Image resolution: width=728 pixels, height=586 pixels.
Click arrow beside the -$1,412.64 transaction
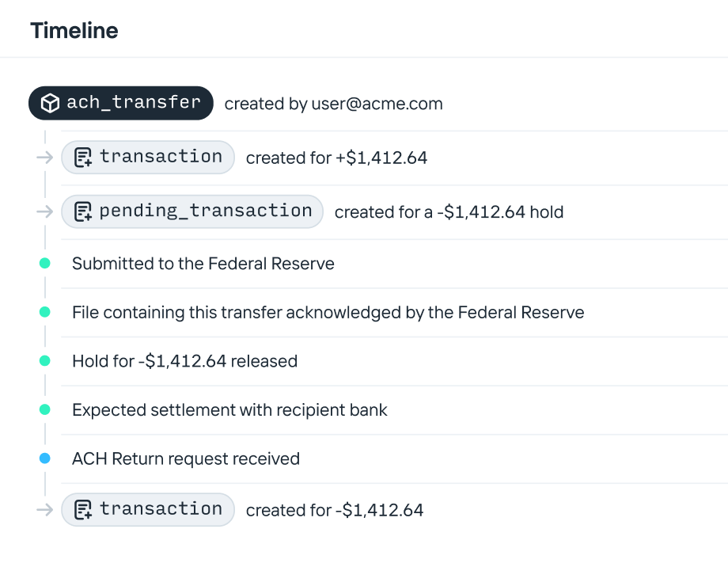[x=44, y=509]
